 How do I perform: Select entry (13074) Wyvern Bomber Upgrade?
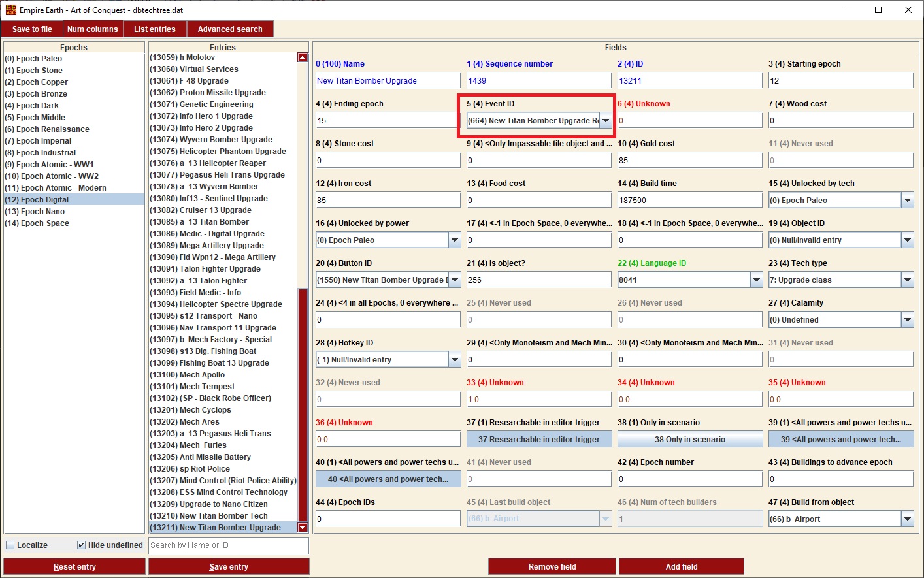(223, 140)
